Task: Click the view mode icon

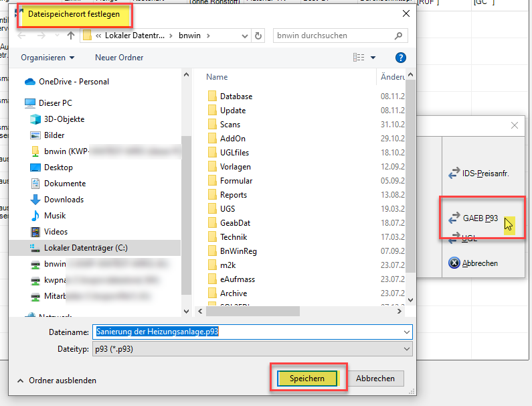Action: point(359,58)
